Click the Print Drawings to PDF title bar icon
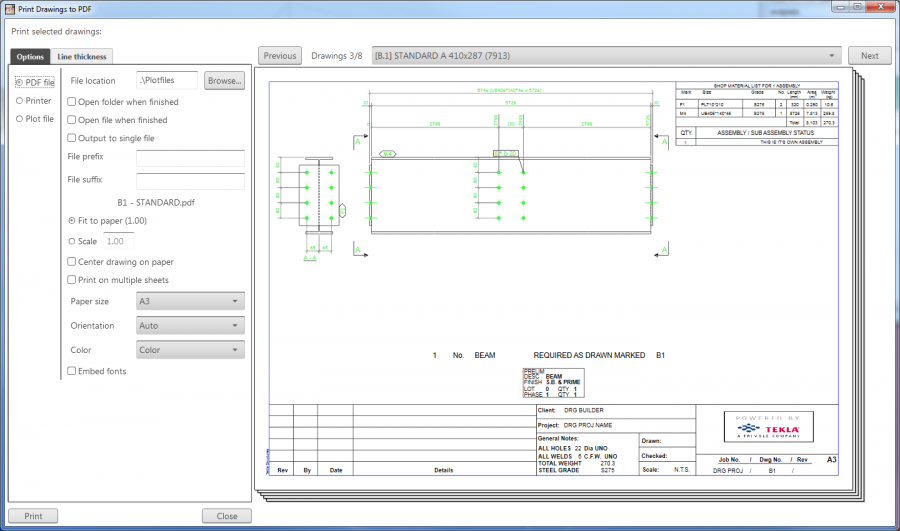900x531 pixels. click(9, 9)
